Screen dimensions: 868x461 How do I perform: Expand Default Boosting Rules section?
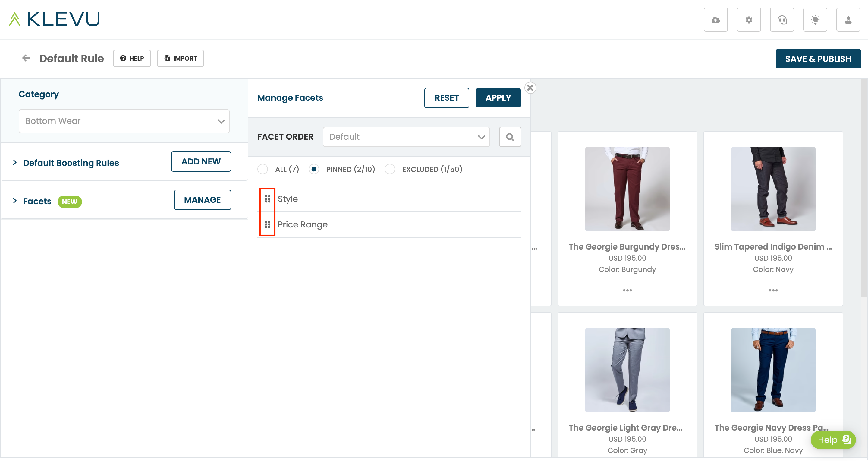pyautogui.click(x=14, y=163)
